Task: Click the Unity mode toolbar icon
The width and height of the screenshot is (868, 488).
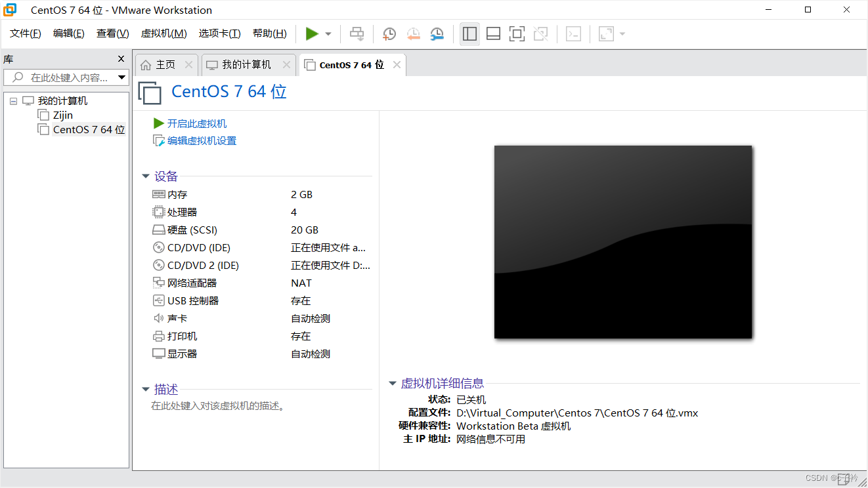Action: (541, 33)
